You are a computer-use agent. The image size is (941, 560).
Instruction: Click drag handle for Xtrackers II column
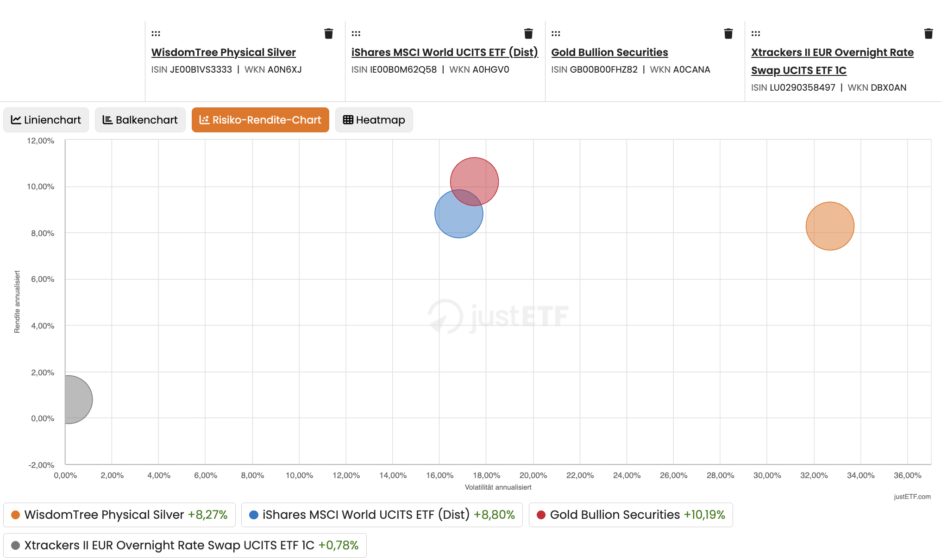756,33
